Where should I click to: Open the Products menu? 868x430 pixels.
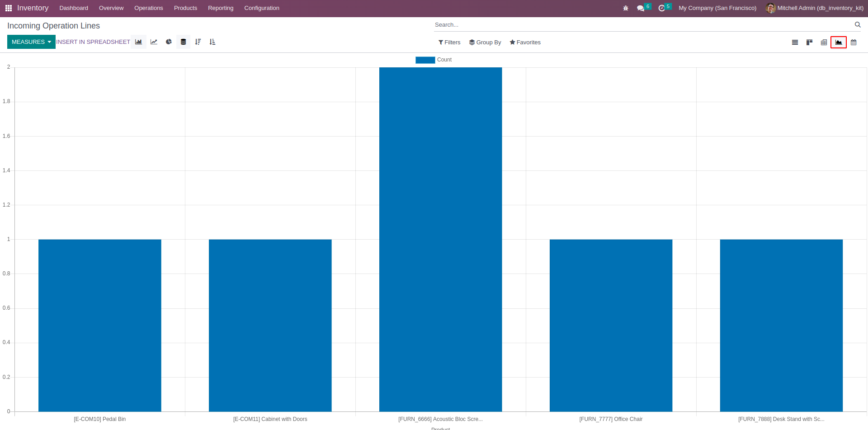click(x=185, y=8)
